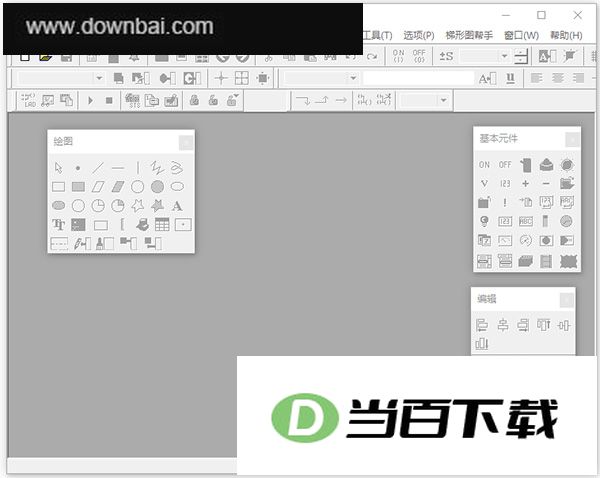Open the 选项(P) menu
The height and width of the screenshot is (478, 600).
click(419, 36)
